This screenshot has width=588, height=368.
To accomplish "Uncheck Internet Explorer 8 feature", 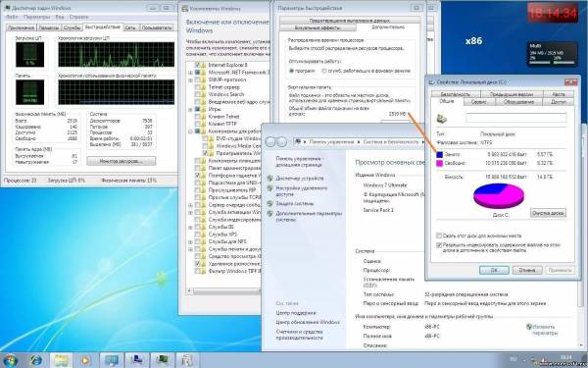I will 197,65.
